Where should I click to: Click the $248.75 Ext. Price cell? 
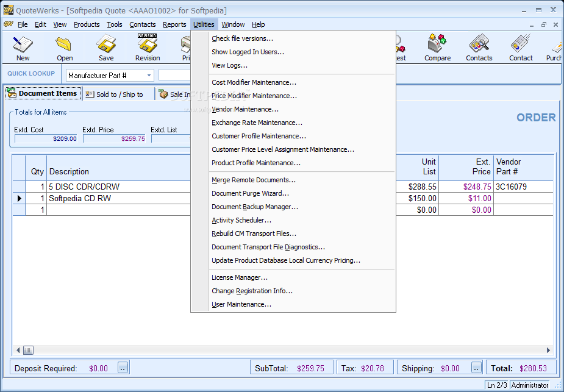tap(466, 187)
